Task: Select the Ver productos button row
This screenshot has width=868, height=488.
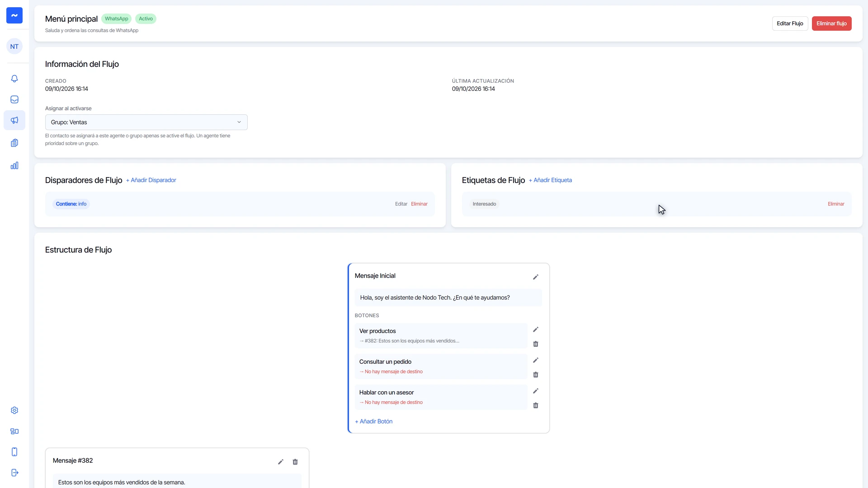Action: click(x=441, y=336)
